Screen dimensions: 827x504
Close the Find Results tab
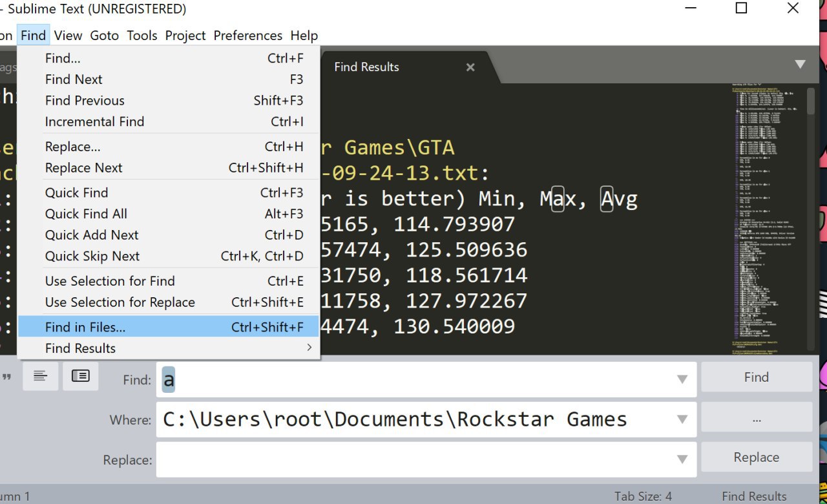click(x=470, y=67)
